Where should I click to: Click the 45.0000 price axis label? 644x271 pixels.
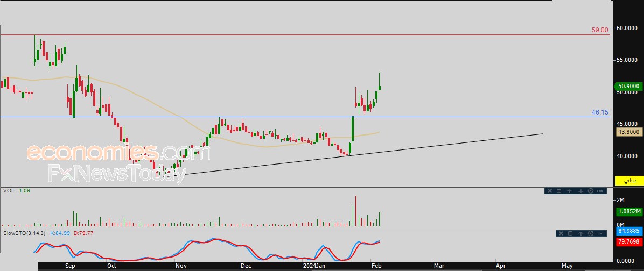tap(626, 124)
